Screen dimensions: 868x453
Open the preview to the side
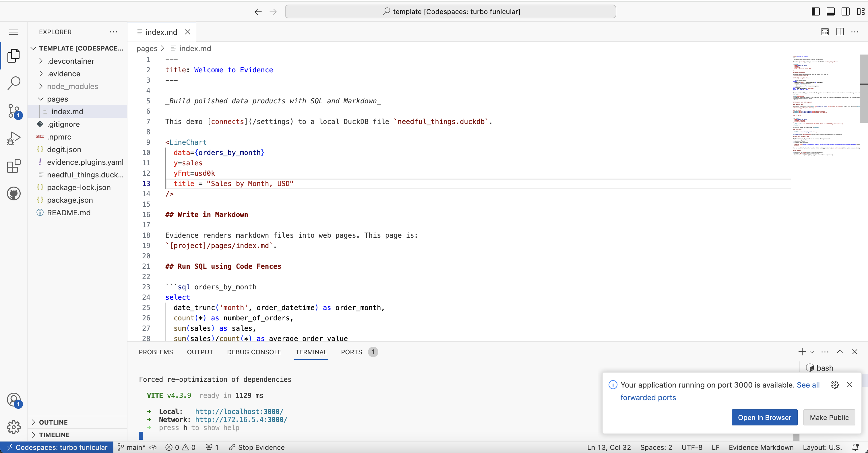[x=825, y=32]
